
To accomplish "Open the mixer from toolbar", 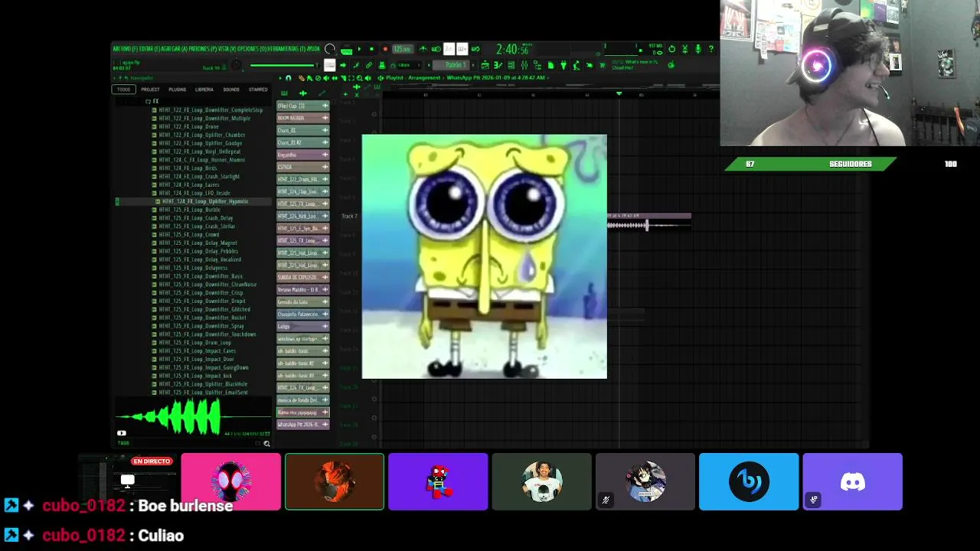I will (x=524, y=64).
